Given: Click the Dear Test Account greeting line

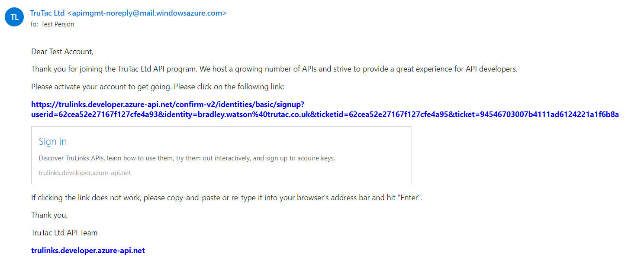Looking at the screenshot, I should (62, 52).
